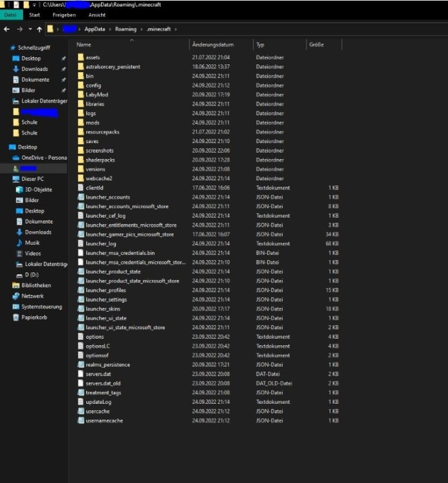Select Schnellzugriff star entry

tap(34, 48)
